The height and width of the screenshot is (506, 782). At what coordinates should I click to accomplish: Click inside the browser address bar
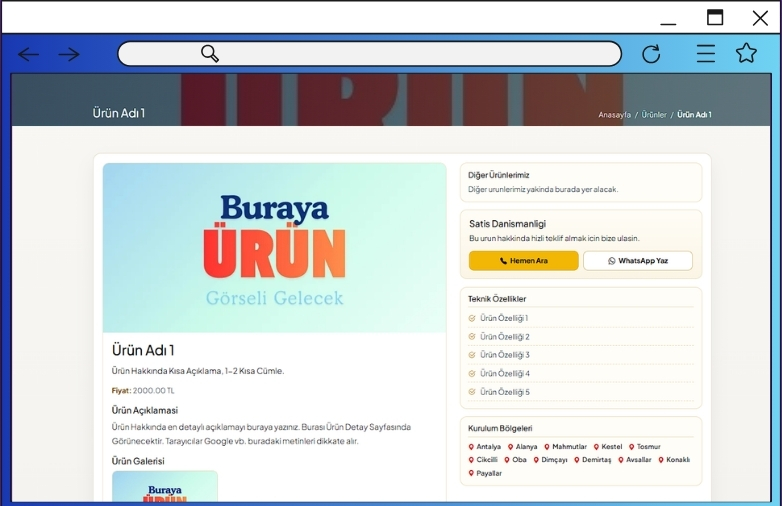[x=400, y=54]
